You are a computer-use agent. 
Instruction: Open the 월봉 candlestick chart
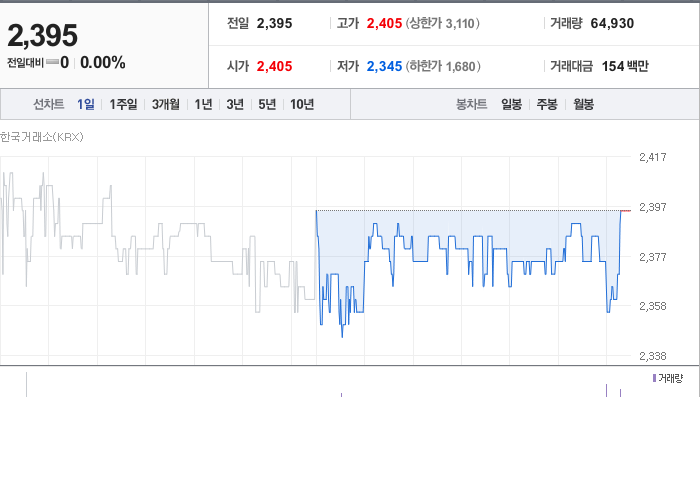click(583, 104)
